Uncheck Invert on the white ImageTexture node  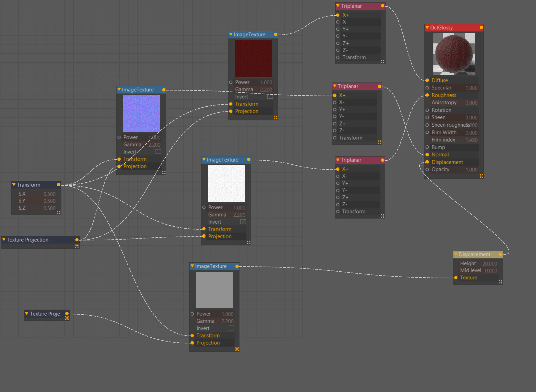pos(243,222)
